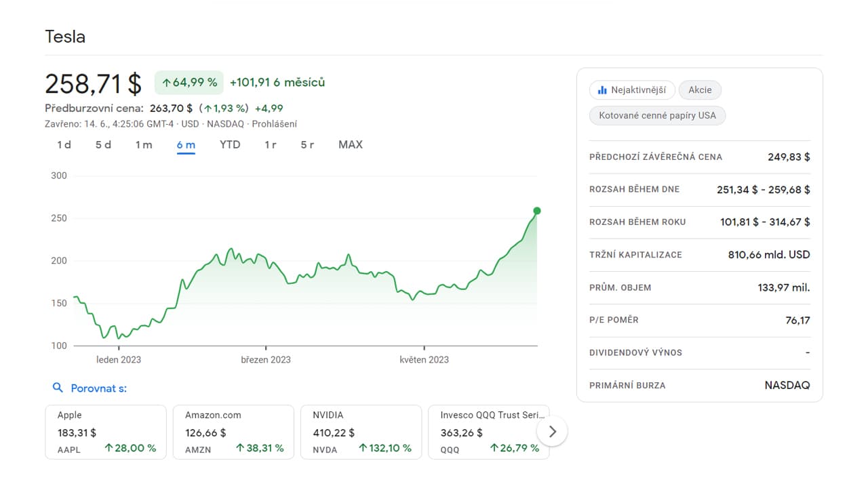
Task: Open the Amazon.com AMZN comparison card
Action: coord(233,432)
